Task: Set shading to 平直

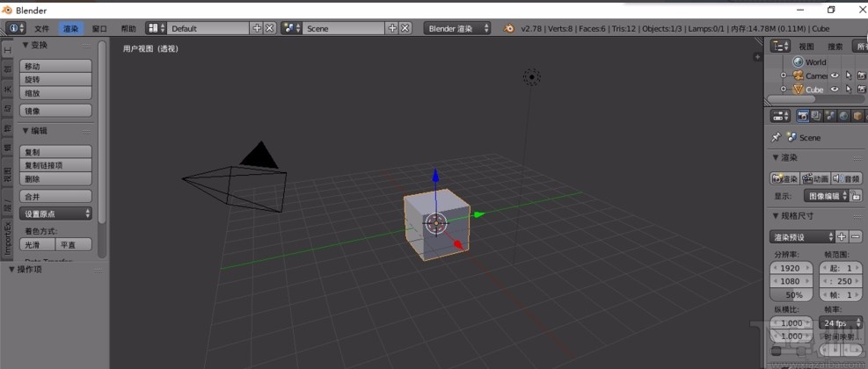Action: point(74,244)
